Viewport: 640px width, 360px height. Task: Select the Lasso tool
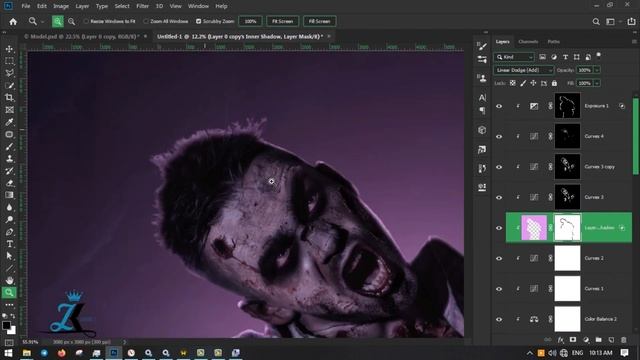click(x=9, y=73)
